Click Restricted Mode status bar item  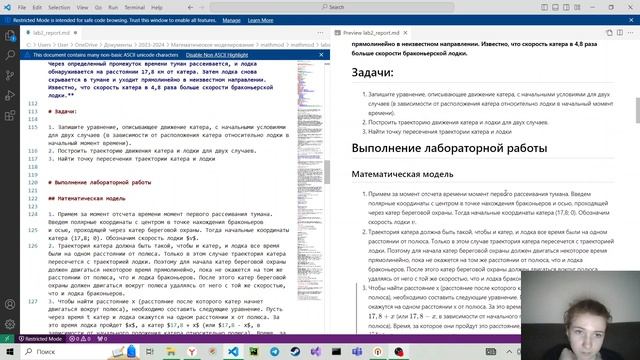coord(40,339)
